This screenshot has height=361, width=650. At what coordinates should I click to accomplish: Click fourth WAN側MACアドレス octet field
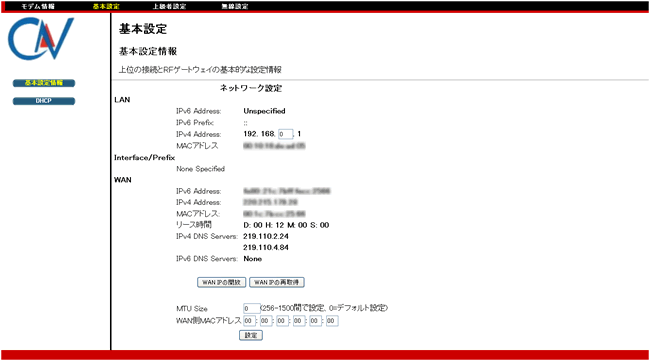pyautogui.click(x=299, y=321)
